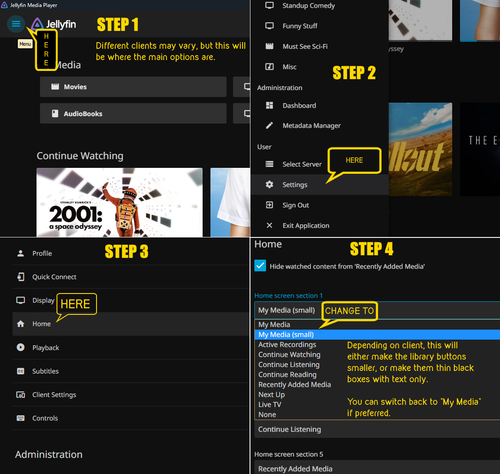Toggle Hide watched content checkbox

[260, 266]
